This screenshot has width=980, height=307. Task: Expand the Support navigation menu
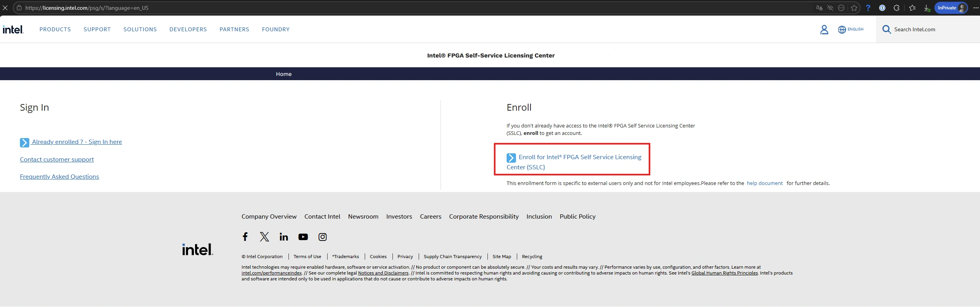pos(97,29)
